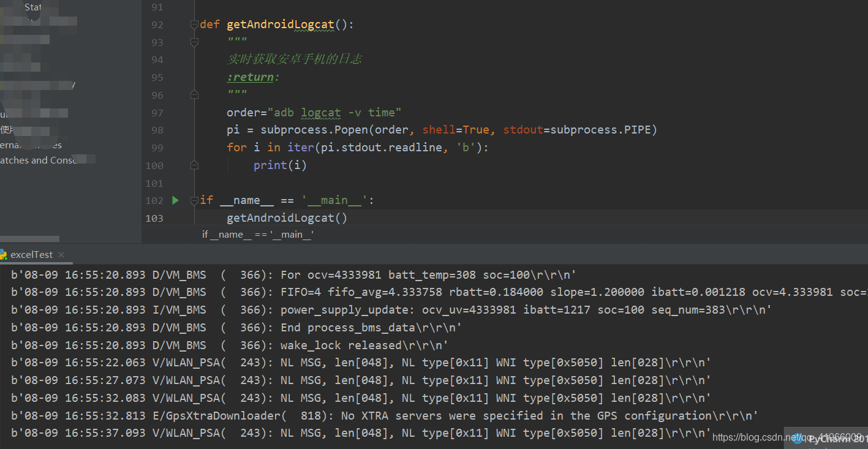Click console line starting 'FIFO=4 fifo_avg'

[x=439, y=292]
